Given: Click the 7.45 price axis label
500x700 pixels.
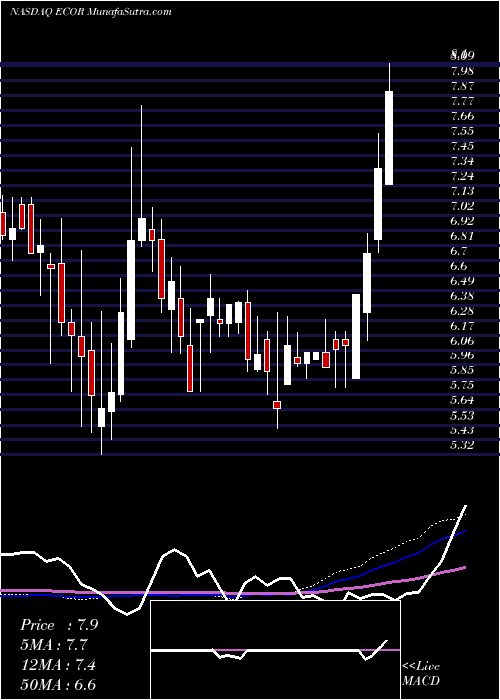Looking at the screenshot, I should coord(462,146).
